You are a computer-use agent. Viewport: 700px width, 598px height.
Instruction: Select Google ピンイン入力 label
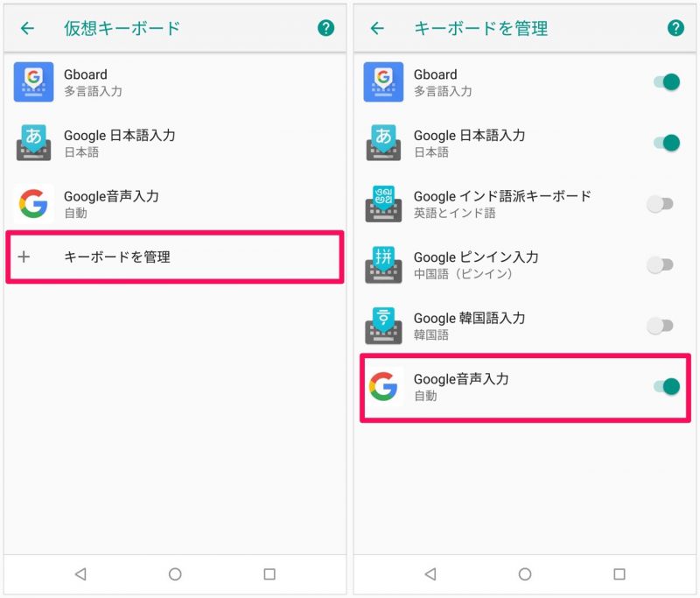pyautogui.click(x=476, y=257)
